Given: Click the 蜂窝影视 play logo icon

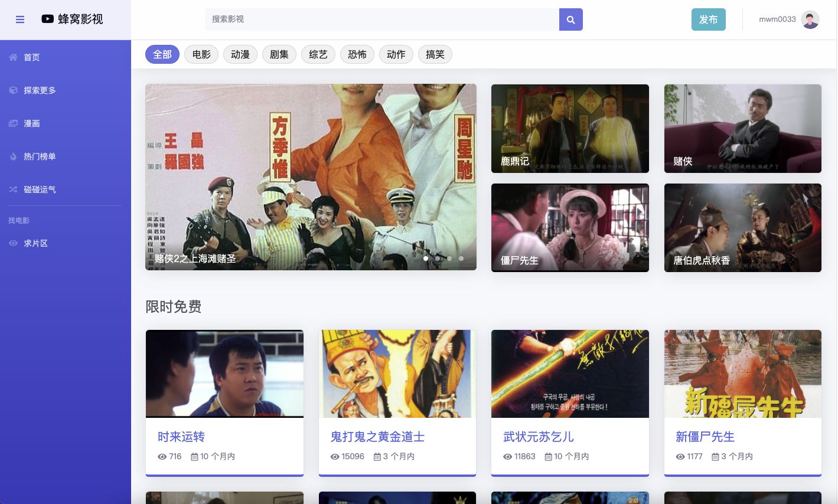Looking at the screenshot, I should [x=48, y=19].
